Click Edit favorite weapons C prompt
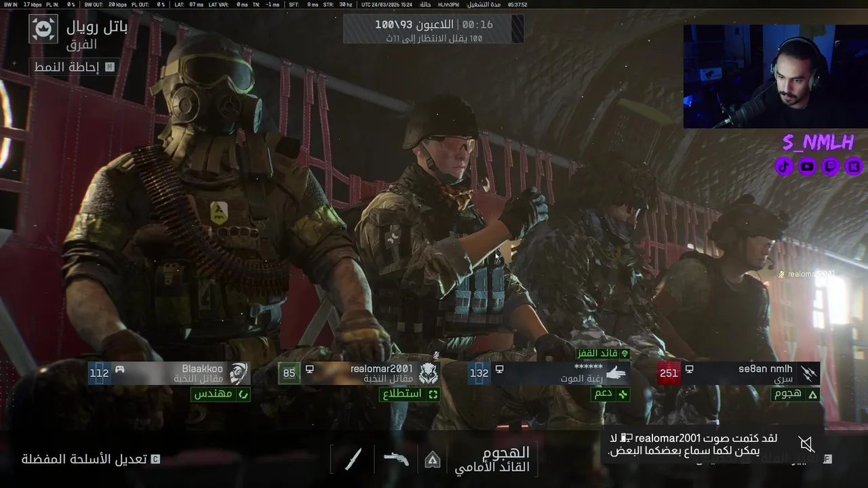 click(x=91, y=459)
